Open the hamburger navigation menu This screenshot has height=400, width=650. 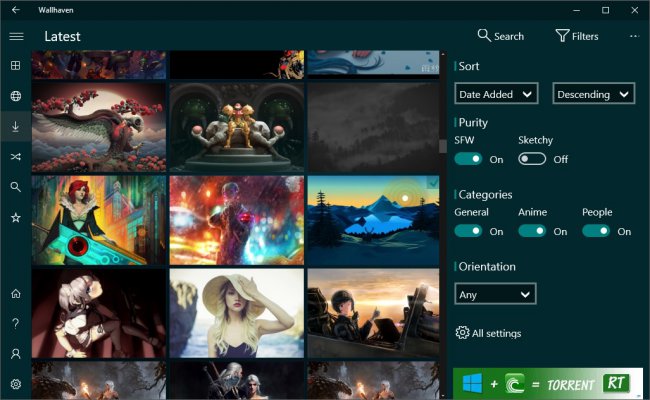pos(16,36)
